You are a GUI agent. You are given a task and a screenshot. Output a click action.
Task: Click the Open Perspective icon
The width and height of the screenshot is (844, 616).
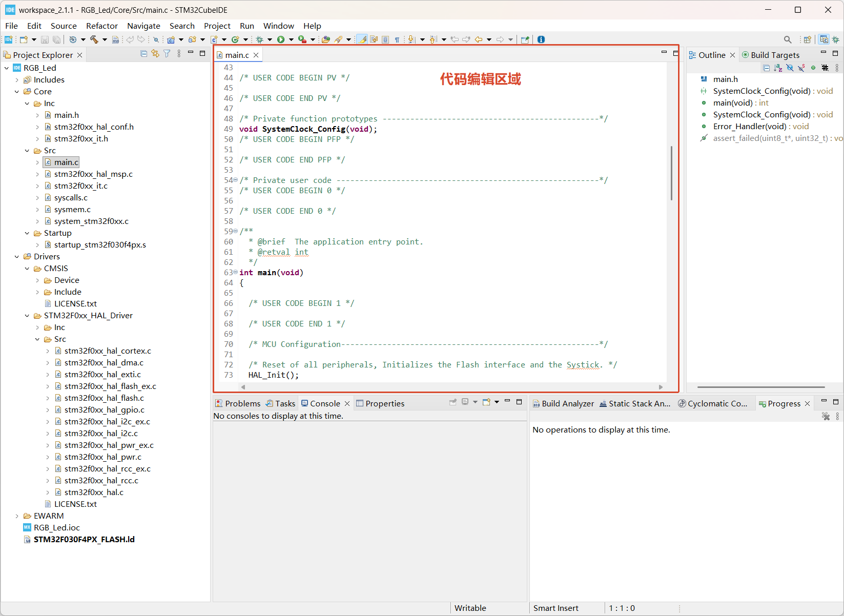coord(808,39)
